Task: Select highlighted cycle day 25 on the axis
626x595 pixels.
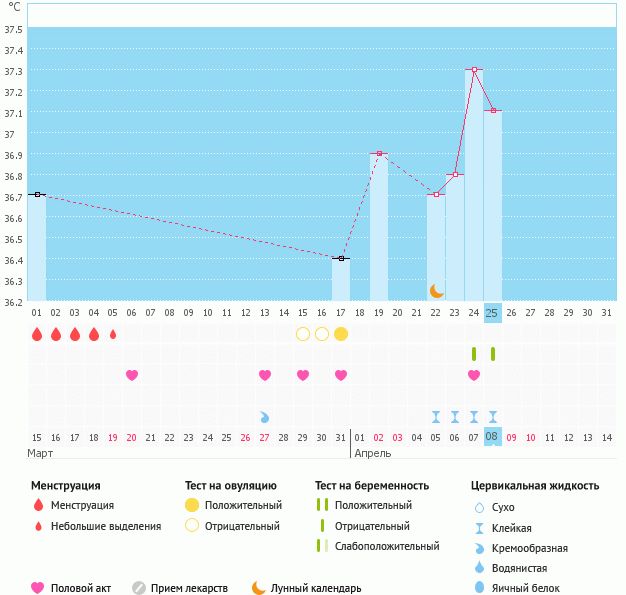Action: pos(492,312)
